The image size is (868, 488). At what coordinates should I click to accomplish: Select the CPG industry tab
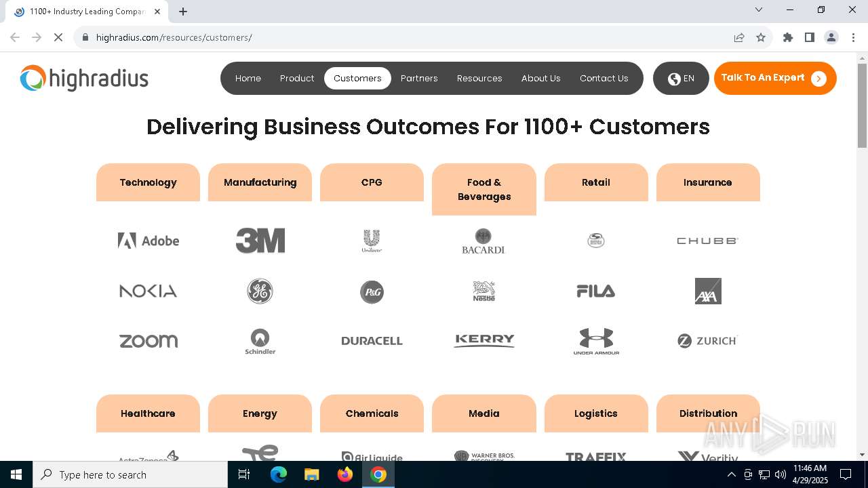click(x=372, y=182)
